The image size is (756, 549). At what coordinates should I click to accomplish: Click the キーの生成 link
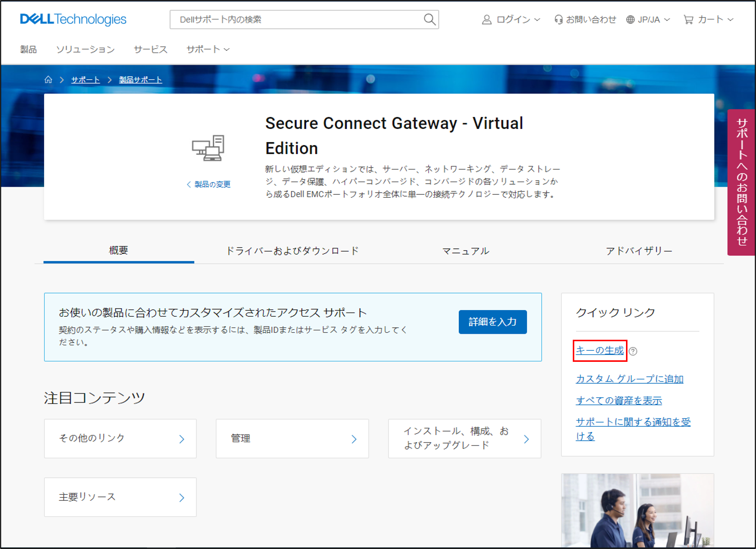(x=600, y=350)
